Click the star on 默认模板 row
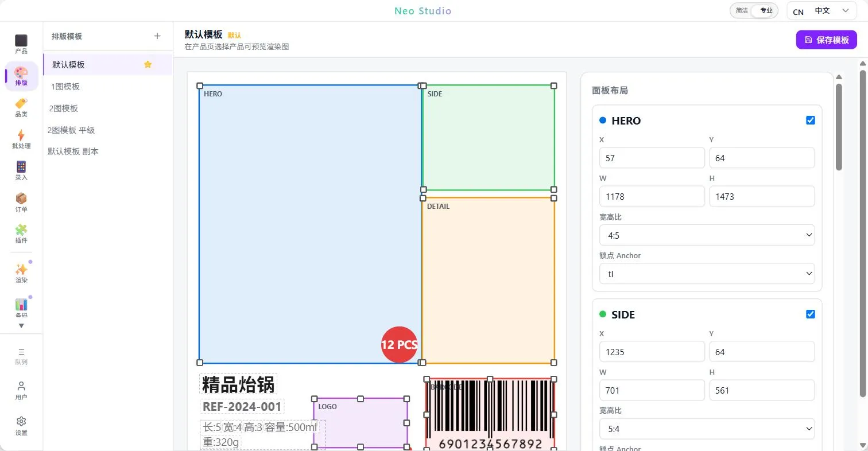The image size is (868, 451). [148, 64]
